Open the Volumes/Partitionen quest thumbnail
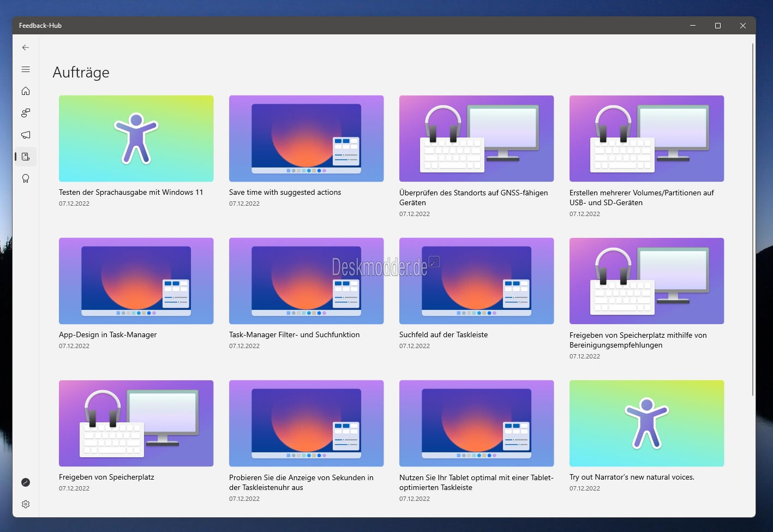This screenshot has width=773, height=532. (646, 139)
